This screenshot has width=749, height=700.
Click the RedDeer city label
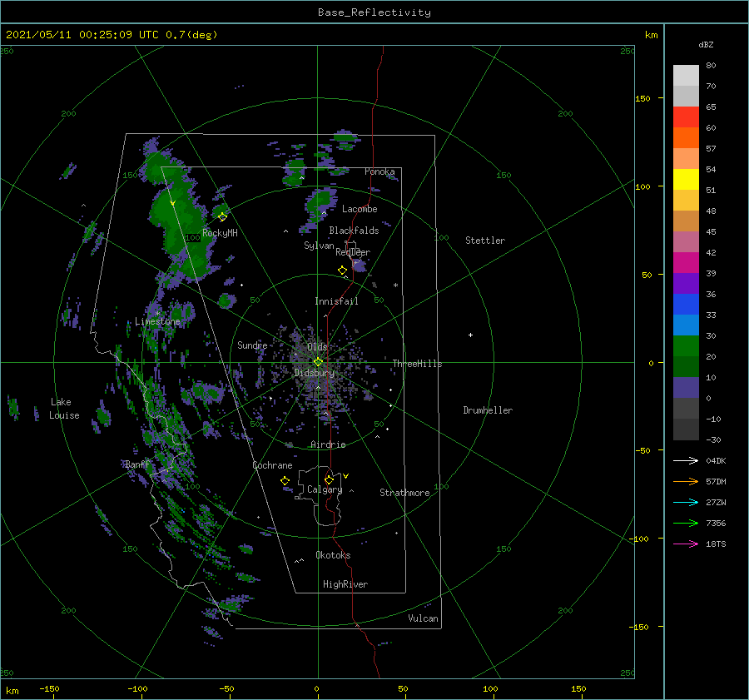[x=353, y=252]
